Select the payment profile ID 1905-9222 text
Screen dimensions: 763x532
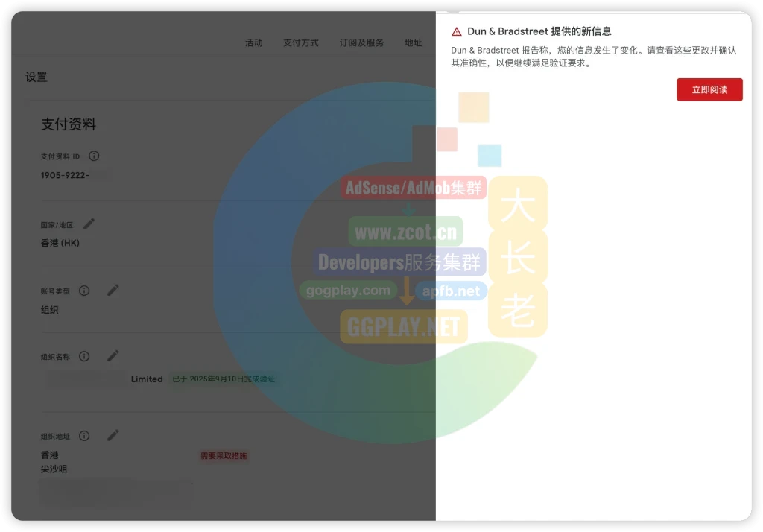[65, 175]
